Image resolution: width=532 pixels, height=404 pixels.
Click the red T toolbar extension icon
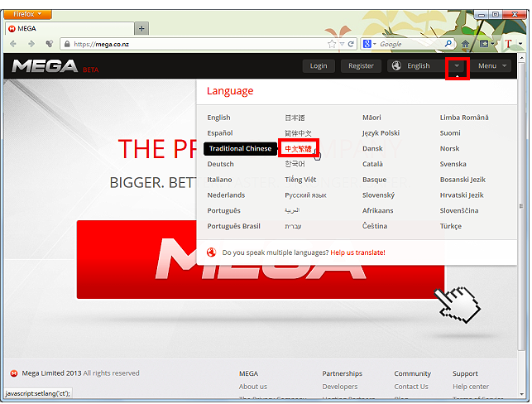(x=508, y=44)
